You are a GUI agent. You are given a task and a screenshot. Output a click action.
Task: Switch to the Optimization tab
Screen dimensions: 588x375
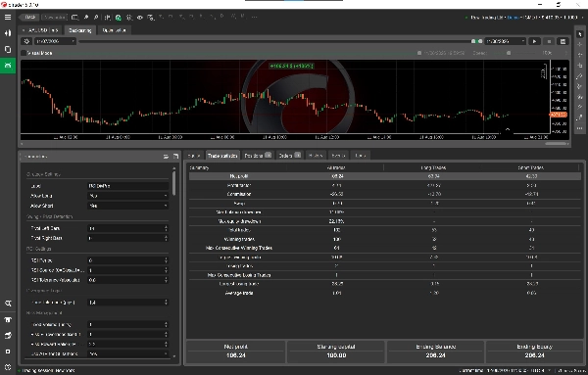tap(115, 30)
